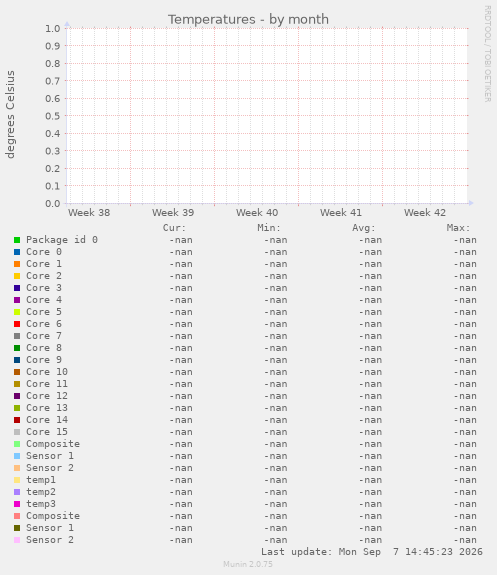Image resolution: width=497 pixels, height=575 pixels.
Task: Click the Max '-nan' value for Core 8
Action: click(x=465, y=348)
